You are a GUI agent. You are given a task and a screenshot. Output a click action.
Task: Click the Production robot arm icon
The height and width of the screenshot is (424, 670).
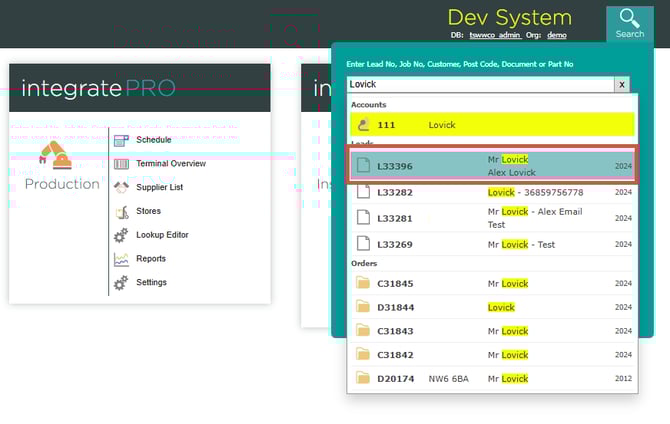55,155
